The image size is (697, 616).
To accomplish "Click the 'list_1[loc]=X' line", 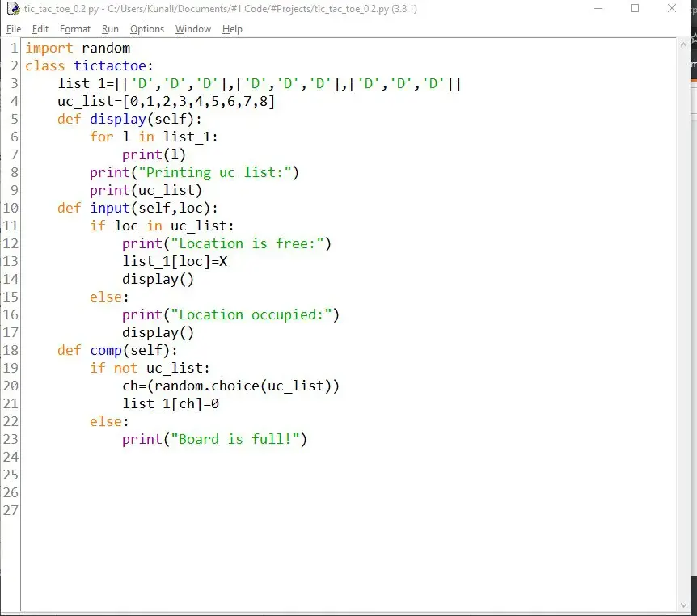I will coord(175,261).
